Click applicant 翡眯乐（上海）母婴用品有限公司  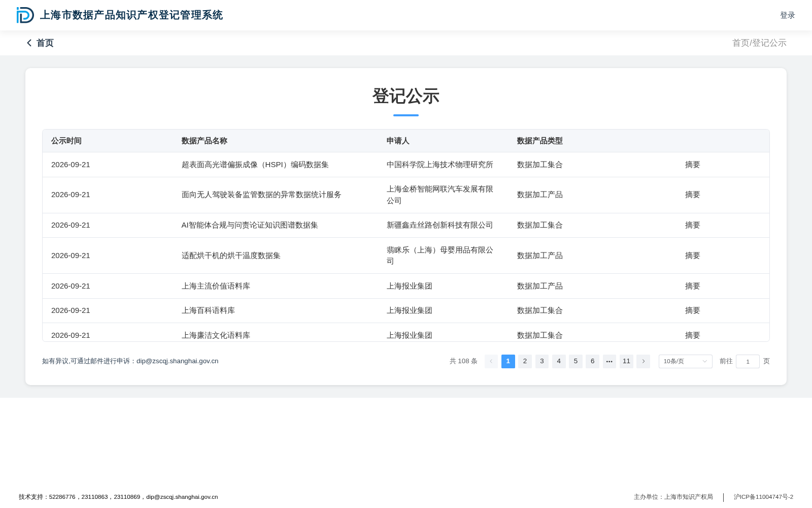click(440, 256)
